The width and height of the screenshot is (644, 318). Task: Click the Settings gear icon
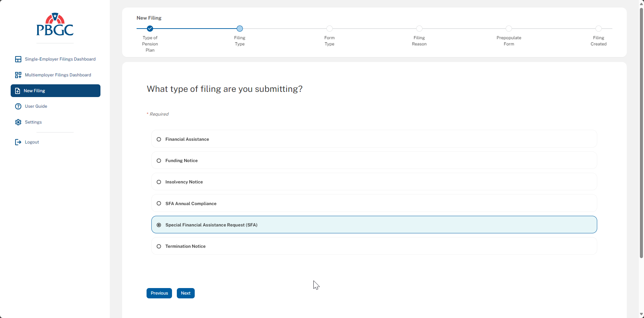(18, 122)
